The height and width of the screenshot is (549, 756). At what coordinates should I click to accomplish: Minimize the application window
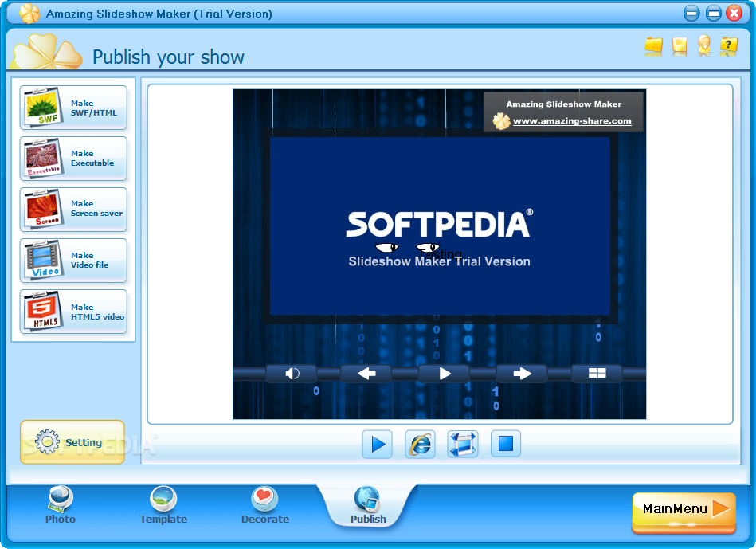(x=691, y=13)
